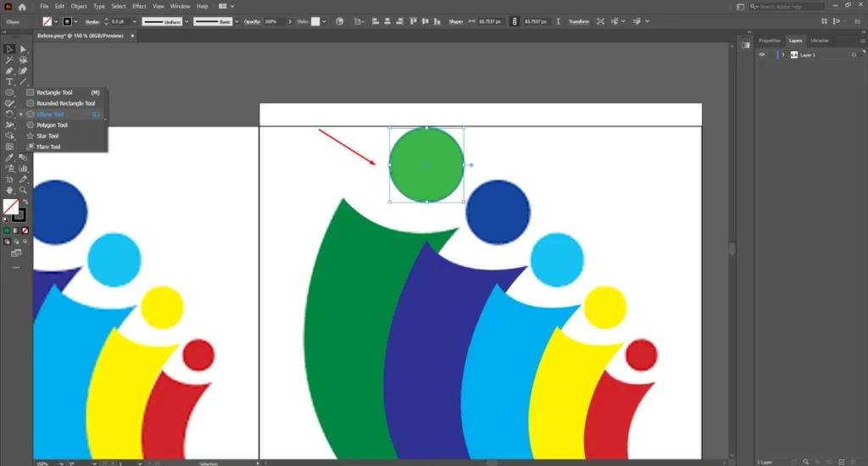Image resolution: width=868 pixels, height=466 pixels.
Task: Choose Polygon Tool from flyout
Action: coord(64,125)
